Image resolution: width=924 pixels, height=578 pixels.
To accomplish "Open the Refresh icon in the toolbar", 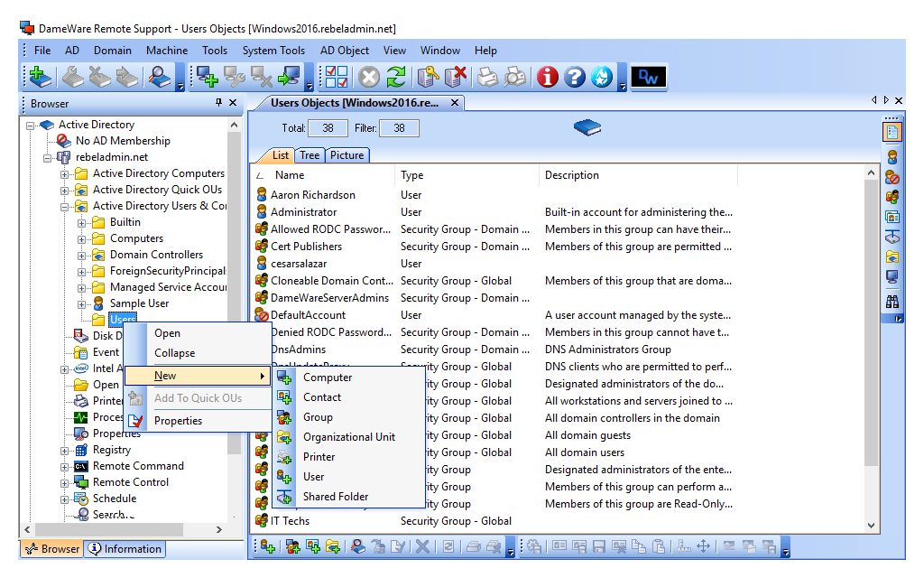I will [x=394, y=77].
